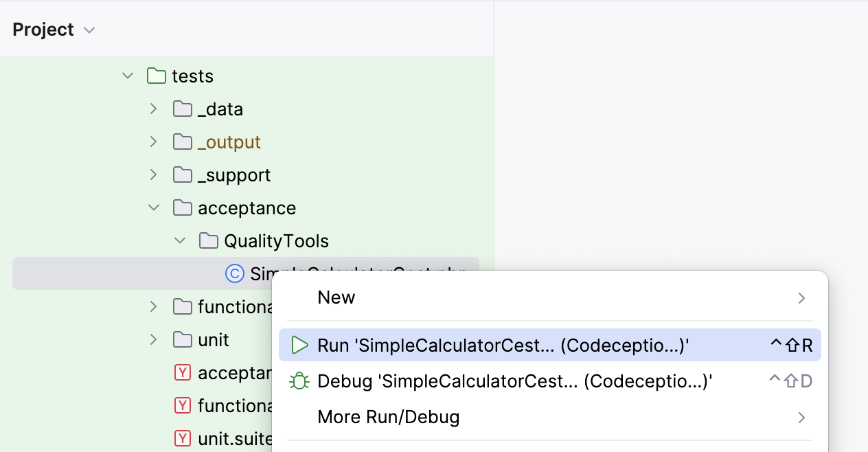Viewport: 868px width, 452px height.
Task: Click the PHP class icon of SimpleCalculatorCest.php
Action: 235,273
